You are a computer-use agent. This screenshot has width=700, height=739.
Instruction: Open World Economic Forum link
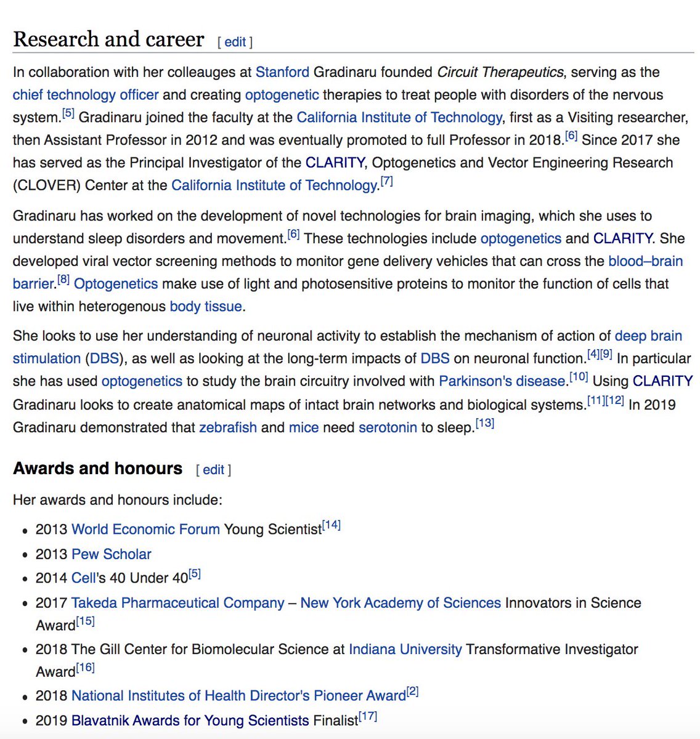[145, 530]
